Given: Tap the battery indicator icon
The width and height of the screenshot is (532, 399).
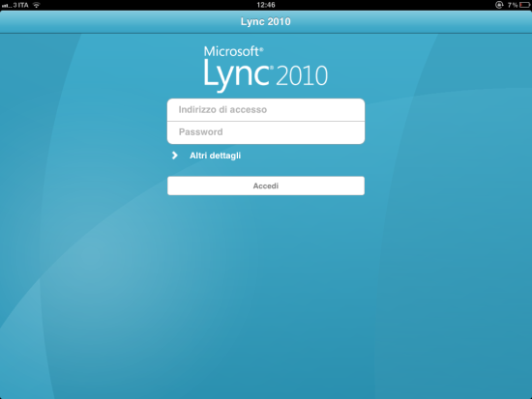Looking at the screenshot, I should [524, 5].
